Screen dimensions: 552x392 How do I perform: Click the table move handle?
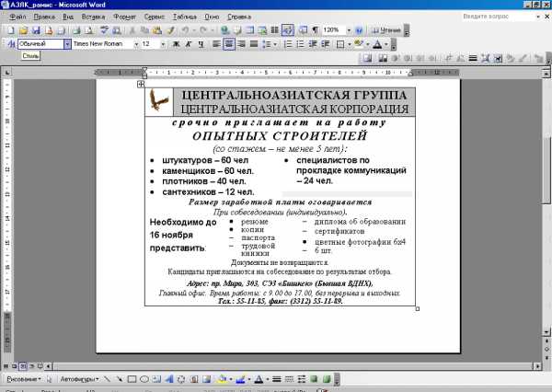(141, 84)
